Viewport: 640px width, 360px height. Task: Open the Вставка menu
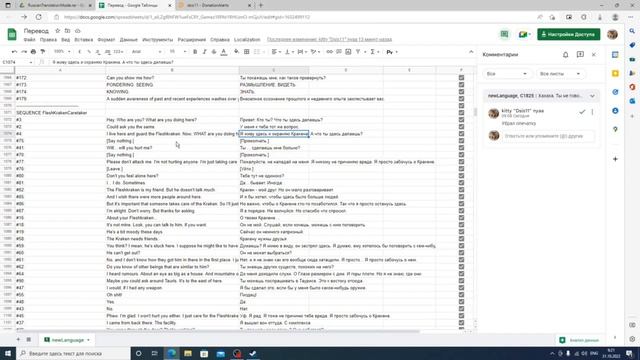pos(84,40)
